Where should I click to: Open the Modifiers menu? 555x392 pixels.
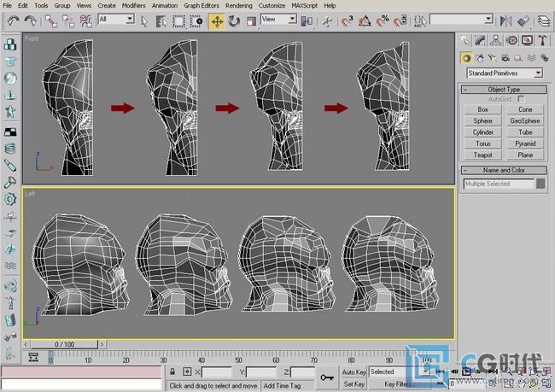(x=133, y=6)
